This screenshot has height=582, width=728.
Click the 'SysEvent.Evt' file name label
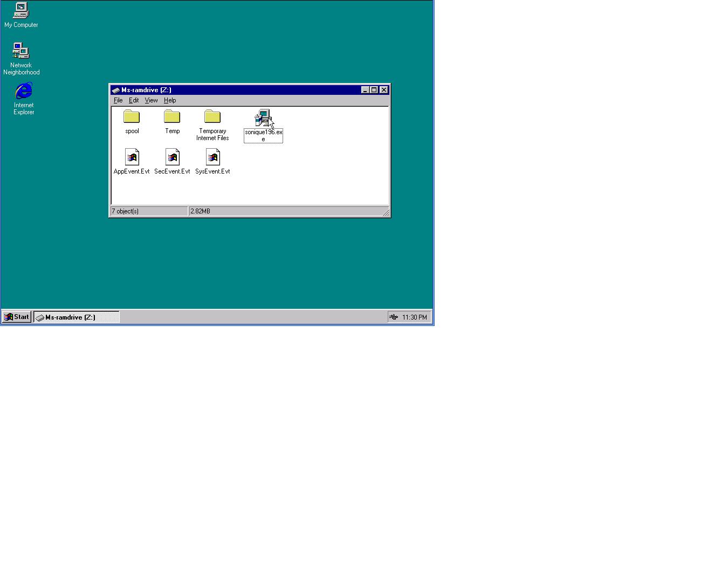(x=212, y=171)
